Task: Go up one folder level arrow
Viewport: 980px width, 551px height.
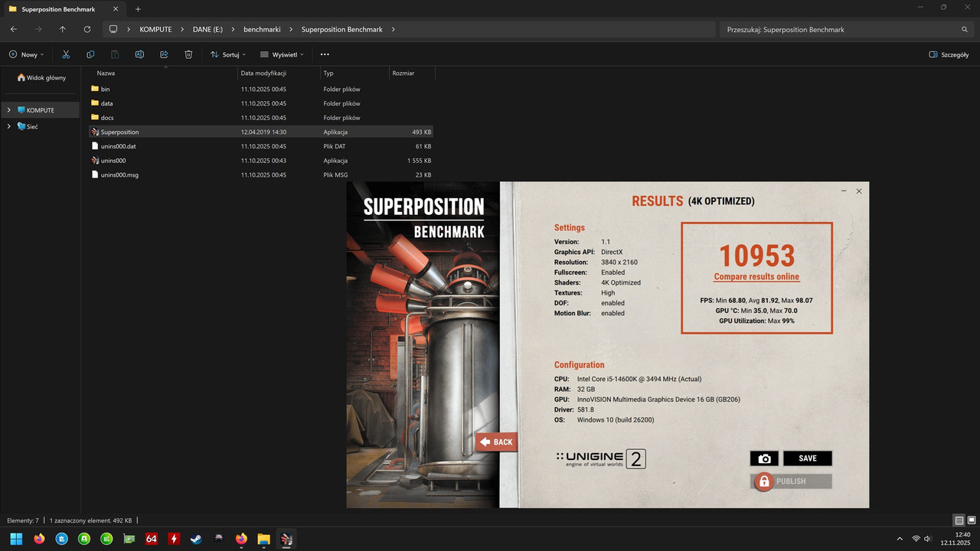Action: pyautogui.click(x=63, y=29)
